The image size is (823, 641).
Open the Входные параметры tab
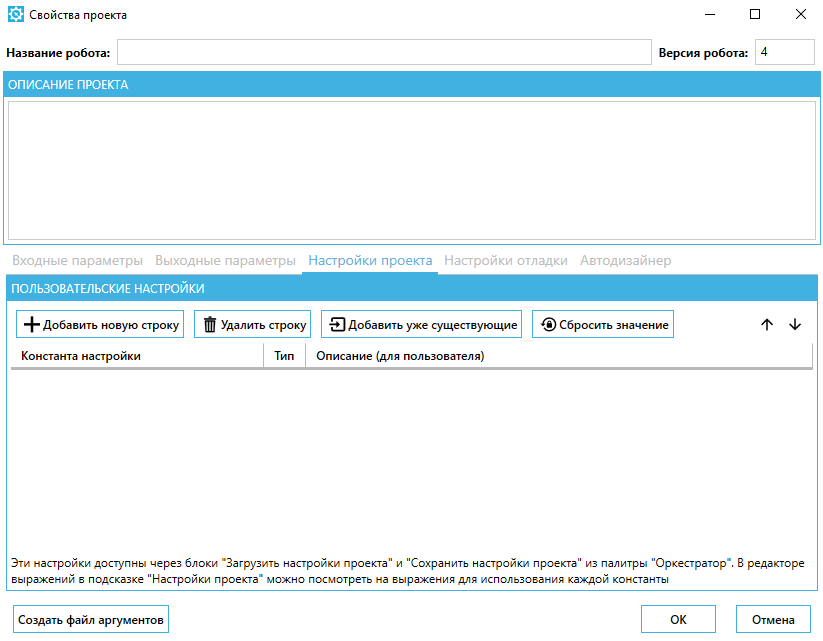pyautogui.click(x=77, y=260)
